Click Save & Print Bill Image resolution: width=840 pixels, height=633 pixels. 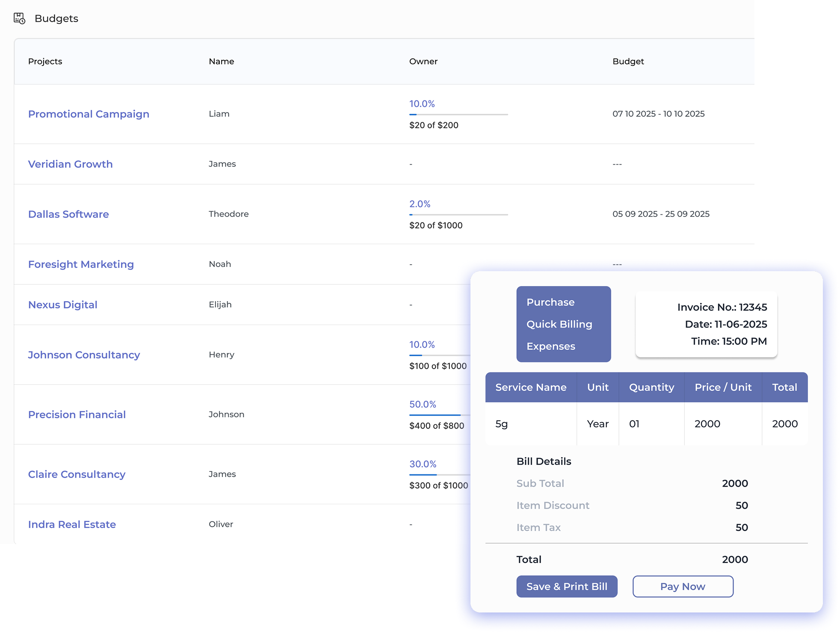tap(567, 586)
